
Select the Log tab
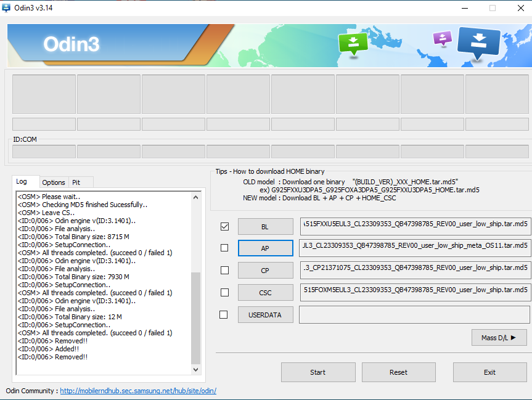[22, 182]
